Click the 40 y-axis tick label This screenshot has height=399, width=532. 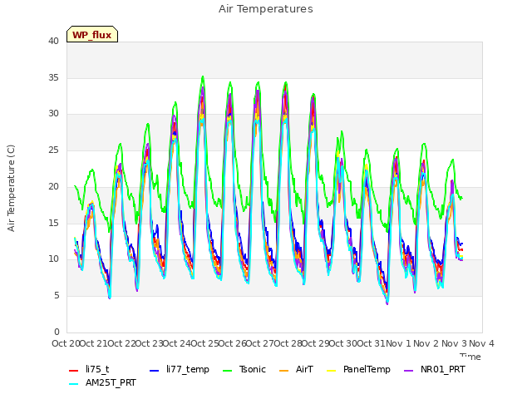(53, 41)
